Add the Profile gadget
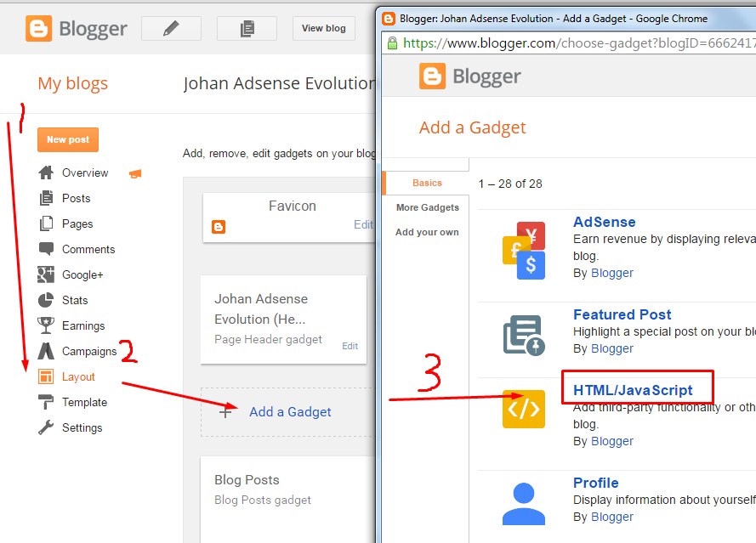This screenshot has width=756, height=543. click(596, 483)
